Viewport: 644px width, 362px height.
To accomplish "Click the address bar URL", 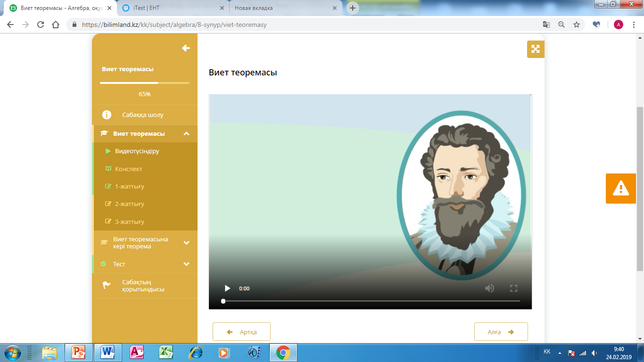I will click(174, 25).
